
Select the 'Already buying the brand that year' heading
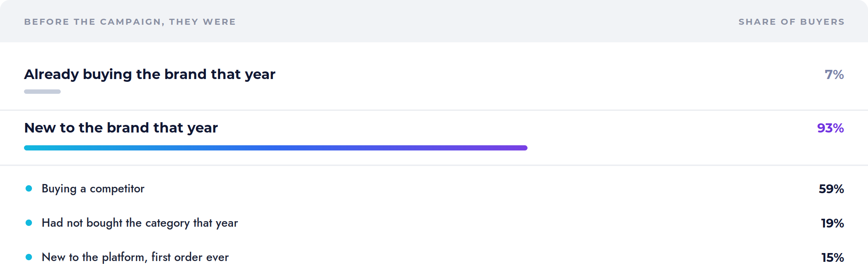point(150,75)
